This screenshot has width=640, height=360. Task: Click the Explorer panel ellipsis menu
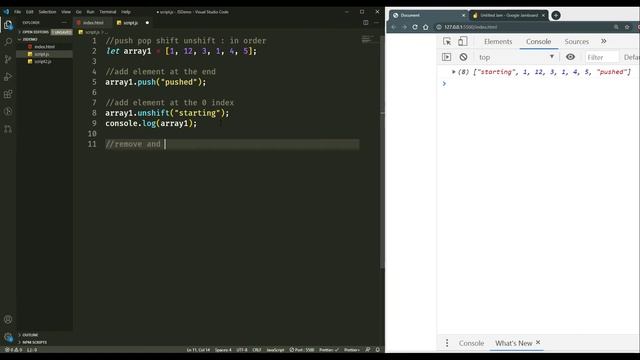pos(64,23)
